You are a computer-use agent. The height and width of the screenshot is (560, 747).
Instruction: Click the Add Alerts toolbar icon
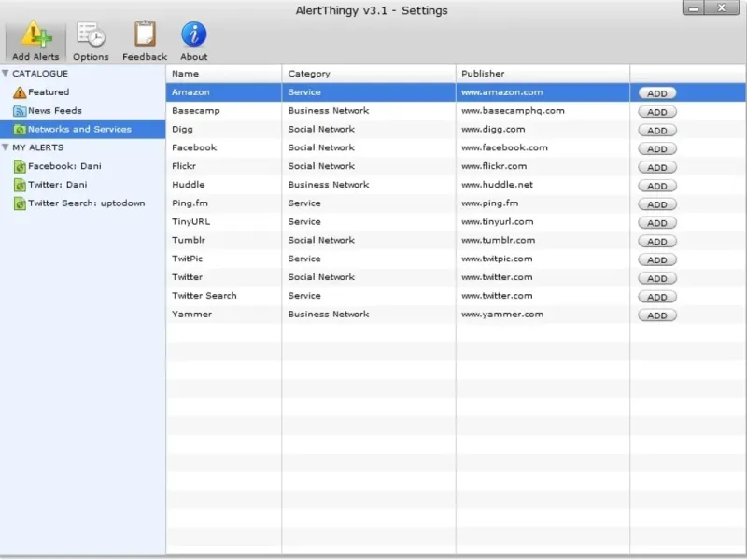coord(35,35)
